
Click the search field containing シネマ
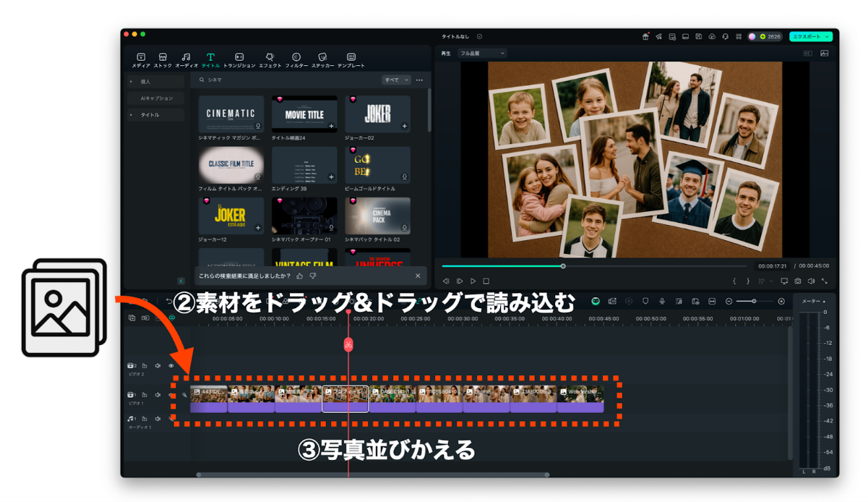[287, 80]
